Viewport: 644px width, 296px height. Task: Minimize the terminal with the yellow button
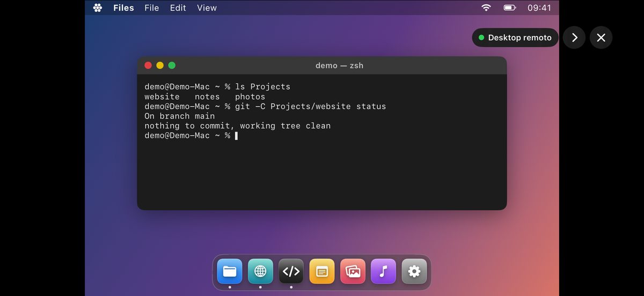160,65
